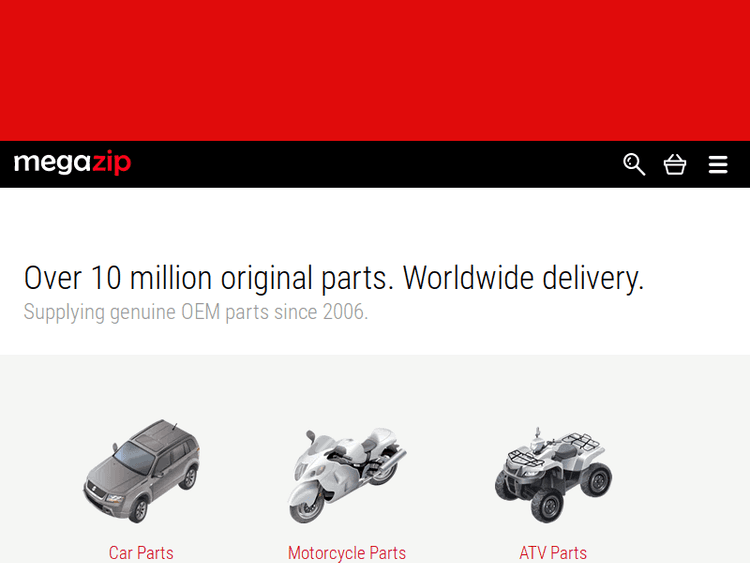Click the front cargo rack of the ATV
The height and width of the screenshot is (563, 750).
point(525,455)
